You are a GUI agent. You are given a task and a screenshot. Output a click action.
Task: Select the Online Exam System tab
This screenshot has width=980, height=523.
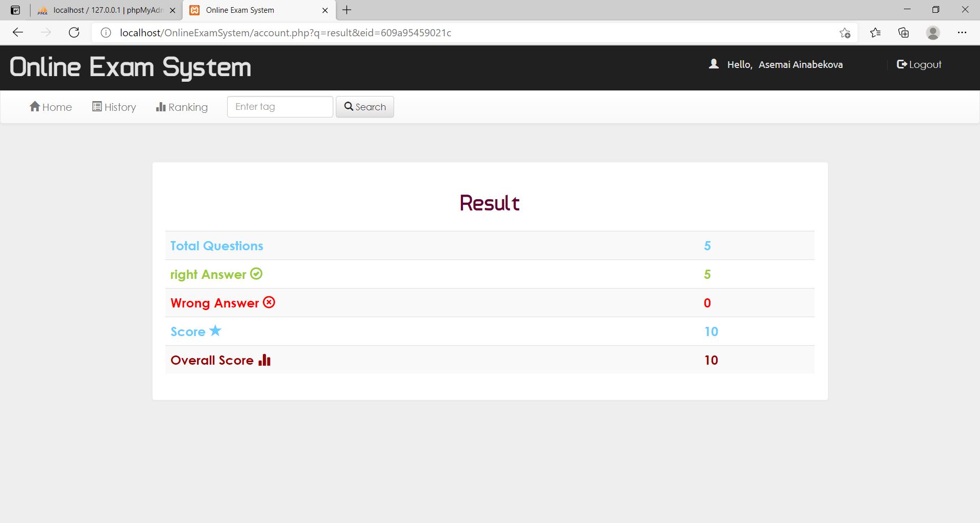[x=259, y=10]
